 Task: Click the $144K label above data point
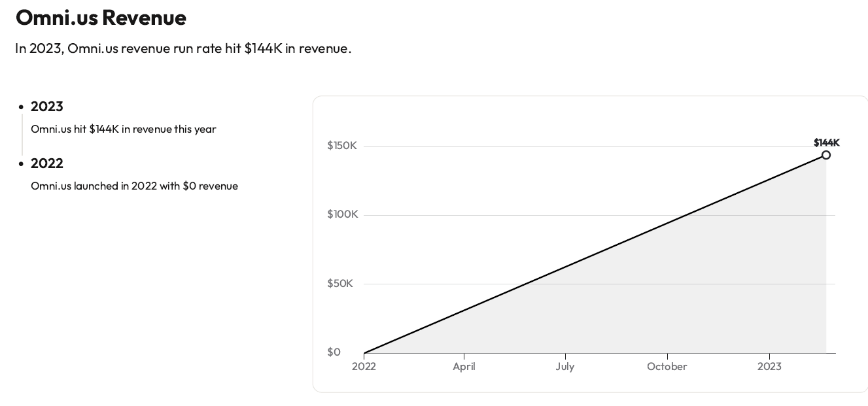[827, 143]
